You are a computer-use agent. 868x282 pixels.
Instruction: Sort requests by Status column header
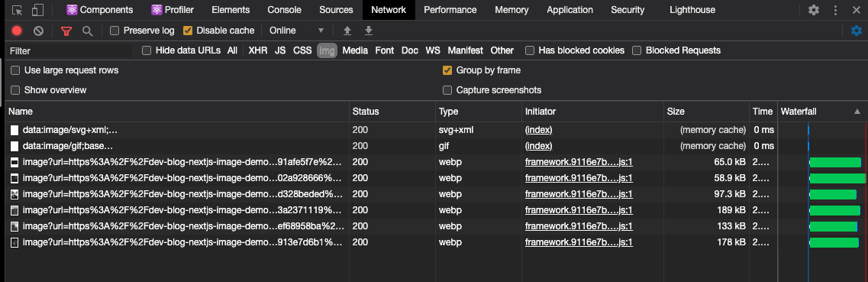point(392,112)
